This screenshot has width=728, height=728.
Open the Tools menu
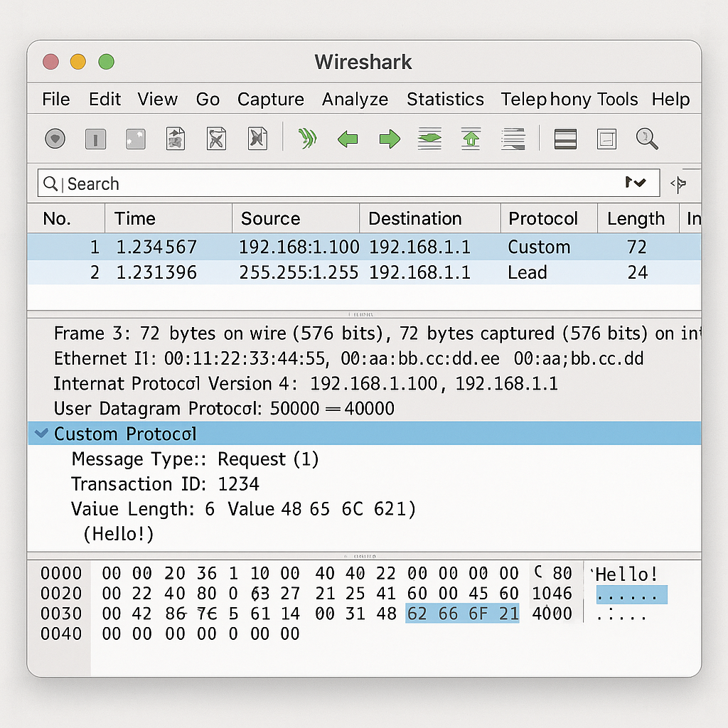tap(617, 100)
